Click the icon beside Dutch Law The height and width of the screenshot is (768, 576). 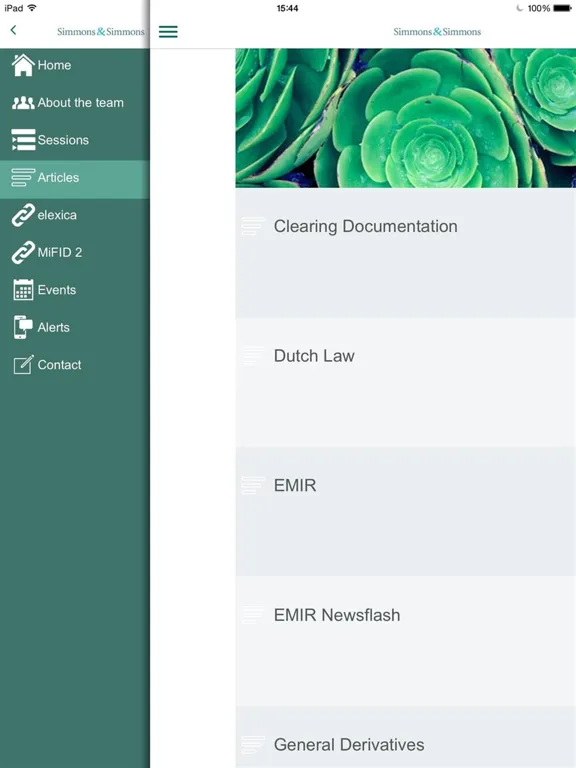[x=253, y=356]
